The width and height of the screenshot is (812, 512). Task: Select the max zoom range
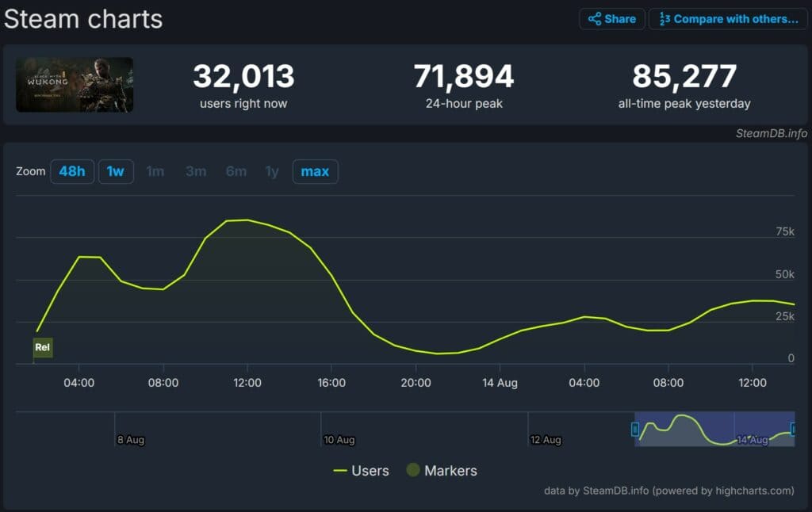315,171
